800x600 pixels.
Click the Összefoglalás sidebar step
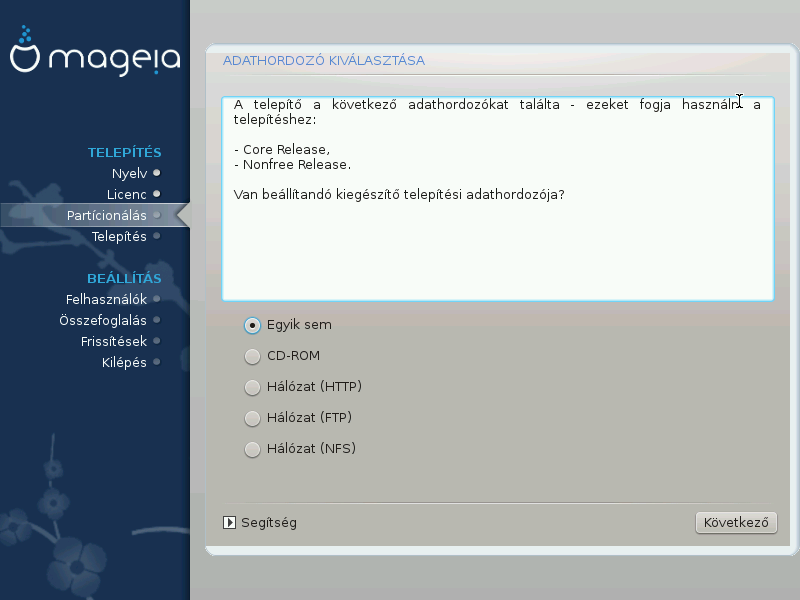pyautogui.click(x=103, y=320)
